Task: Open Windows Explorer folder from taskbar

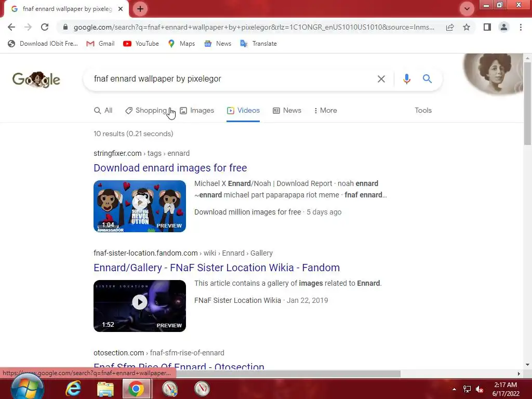Action: tap(105, 389)
